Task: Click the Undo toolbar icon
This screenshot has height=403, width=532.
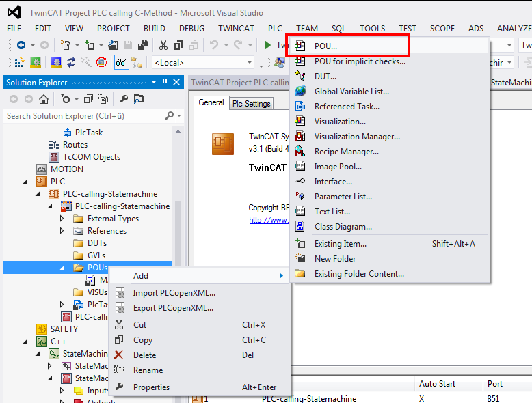Action: 214,45
